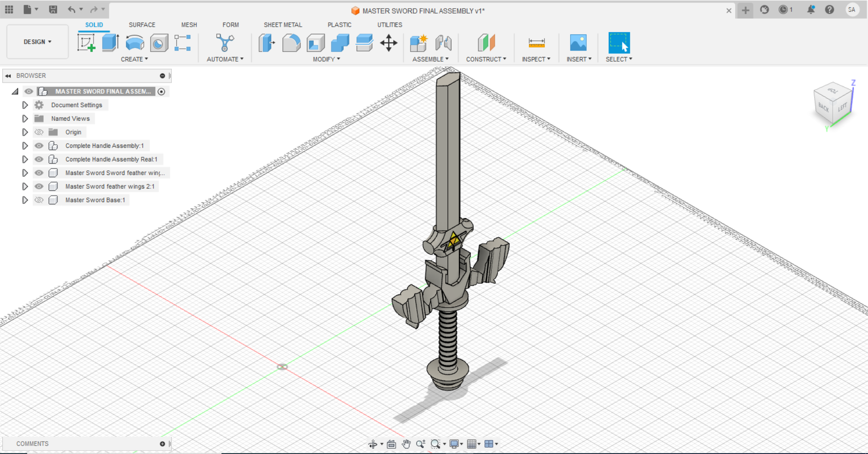Expand Complete Handle Assembly Real:1 node

point(25,159)
